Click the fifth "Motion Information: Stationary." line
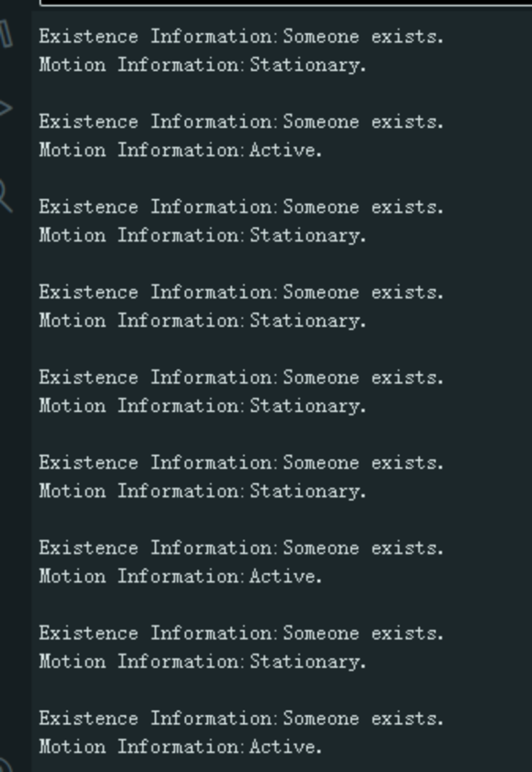This screenshot has width=532, height=772. [202, 491]
